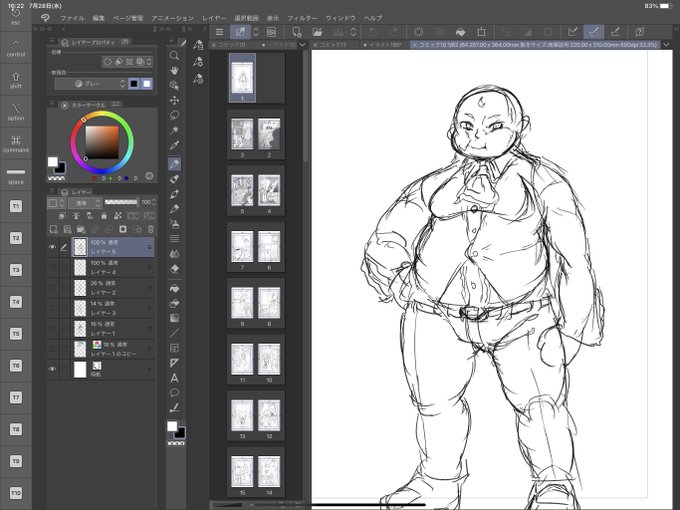Viewport: 680px width, 510px height.
Task: Tap the command modifier key button
Action: (x=16, y=144)
